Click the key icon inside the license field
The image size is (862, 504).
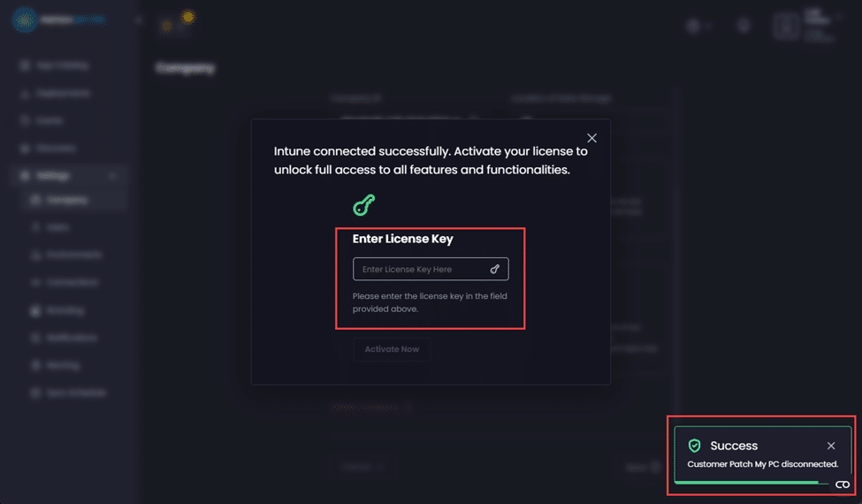pos(495,269)
